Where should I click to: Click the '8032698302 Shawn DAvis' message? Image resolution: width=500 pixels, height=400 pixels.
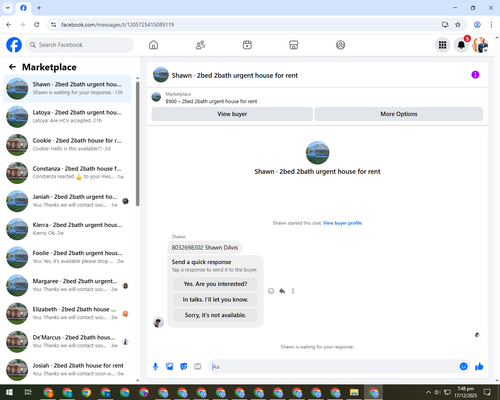(205, 248)
